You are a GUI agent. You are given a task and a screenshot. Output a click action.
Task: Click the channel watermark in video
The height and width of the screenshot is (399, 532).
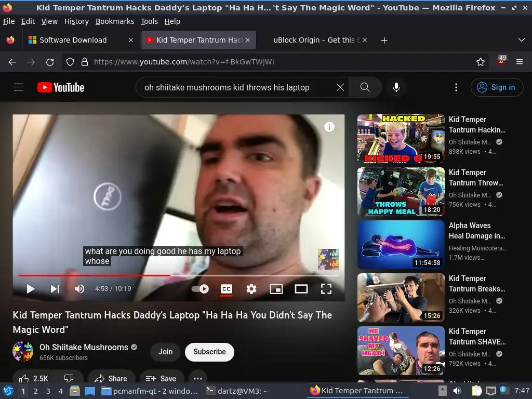(328, 259)
